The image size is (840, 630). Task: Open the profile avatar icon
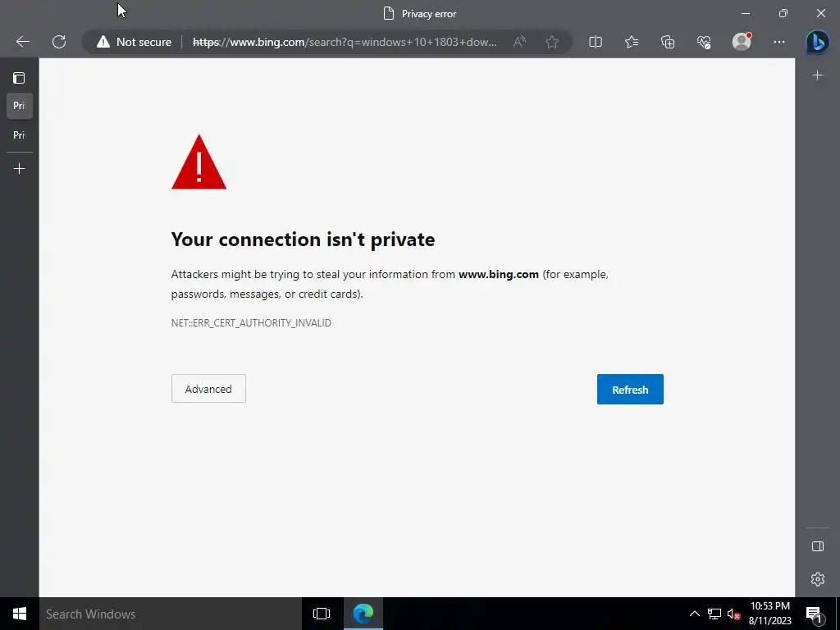(x=742, y=42)
